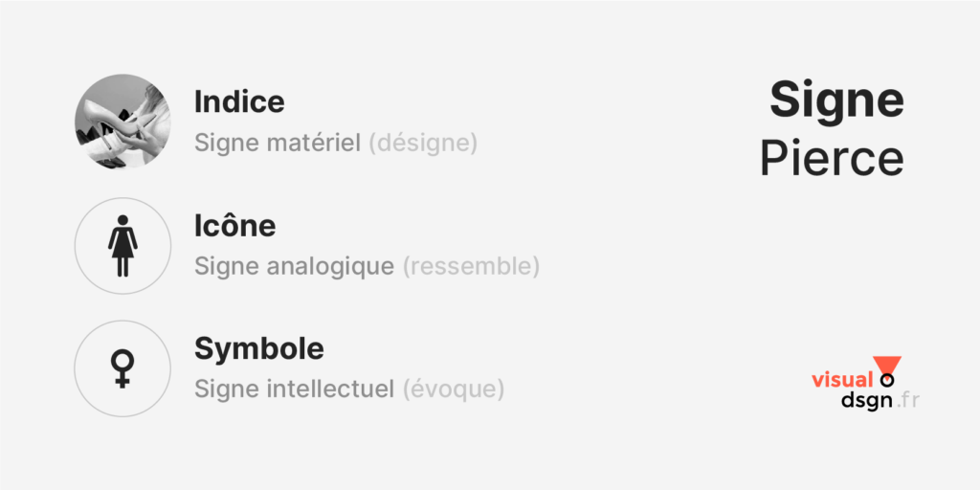
Task: Click the red triangle in logo
Action: [887, 366]
